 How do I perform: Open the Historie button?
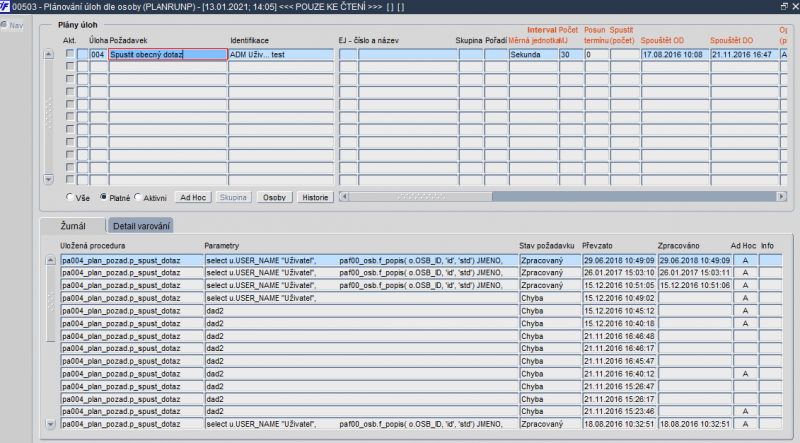[x=315, y=198]
